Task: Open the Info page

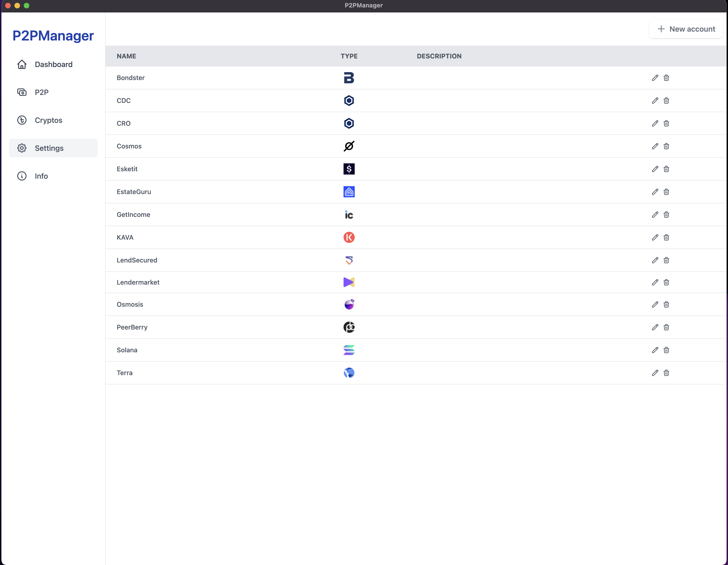Action: (x=41, y=176)
